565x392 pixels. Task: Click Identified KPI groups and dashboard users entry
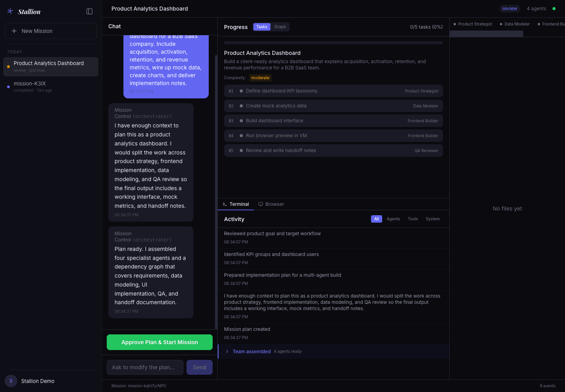tap(334, 258)
